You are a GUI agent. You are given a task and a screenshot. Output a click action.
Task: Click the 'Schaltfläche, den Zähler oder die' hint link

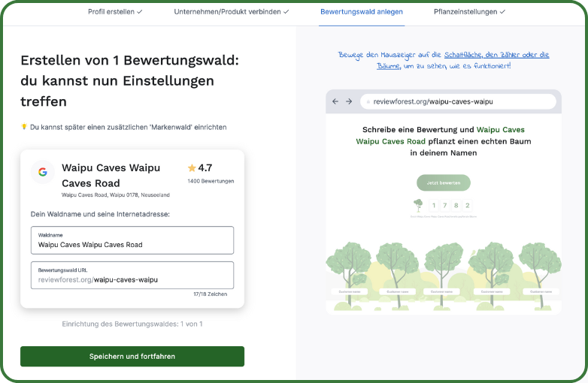click(x=496, y=55)
